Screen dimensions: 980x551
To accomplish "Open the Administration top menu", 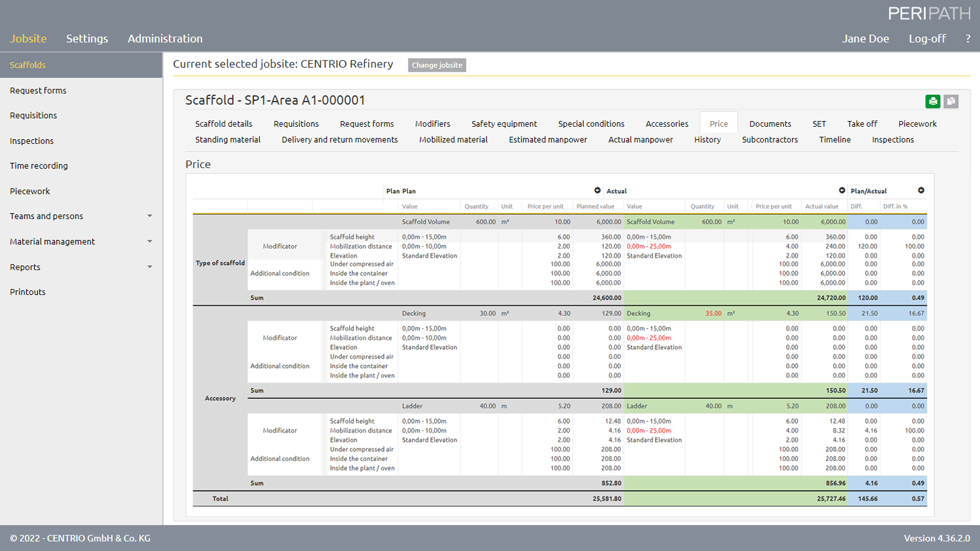I will [x=165, y=39].
